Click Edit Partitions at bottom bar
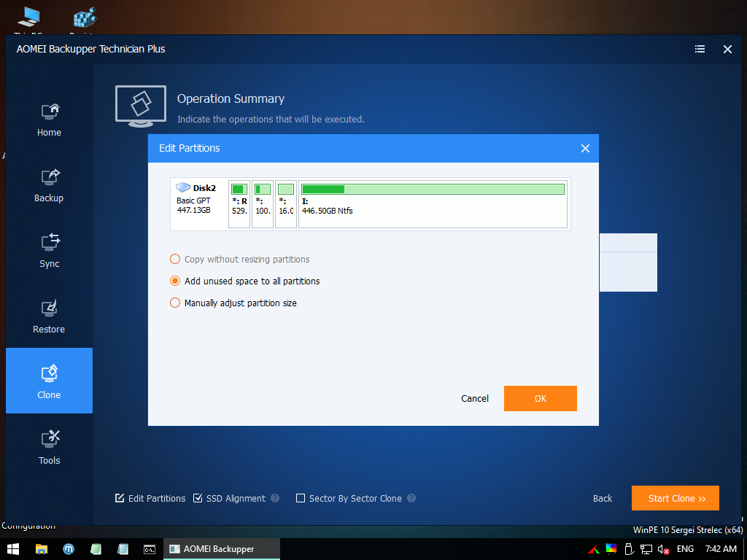 pyautogui.click(x=150, y=499)
